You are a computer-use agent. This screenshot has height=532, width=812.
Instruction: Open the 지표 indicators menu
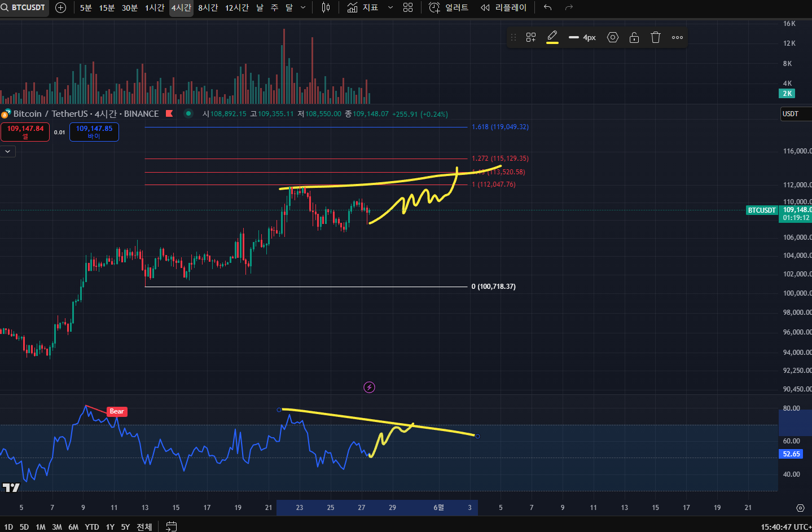363,7
